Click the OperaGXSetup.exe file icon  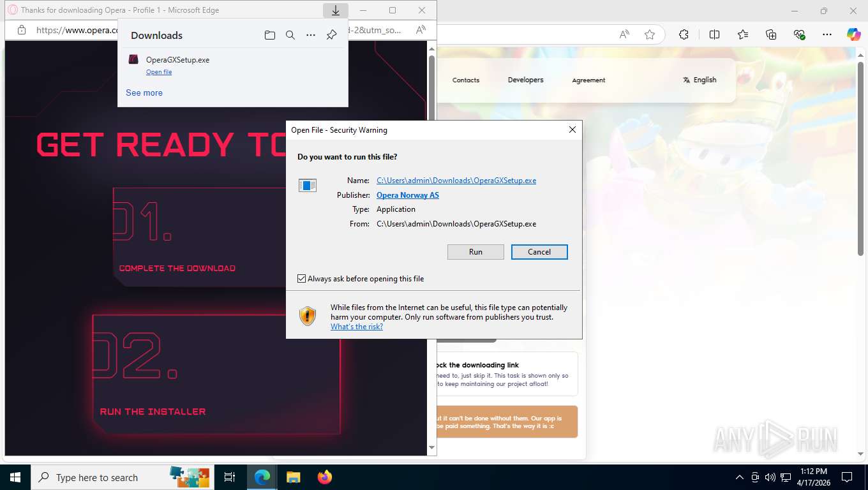pyautogui.click(x=133, y=59)
